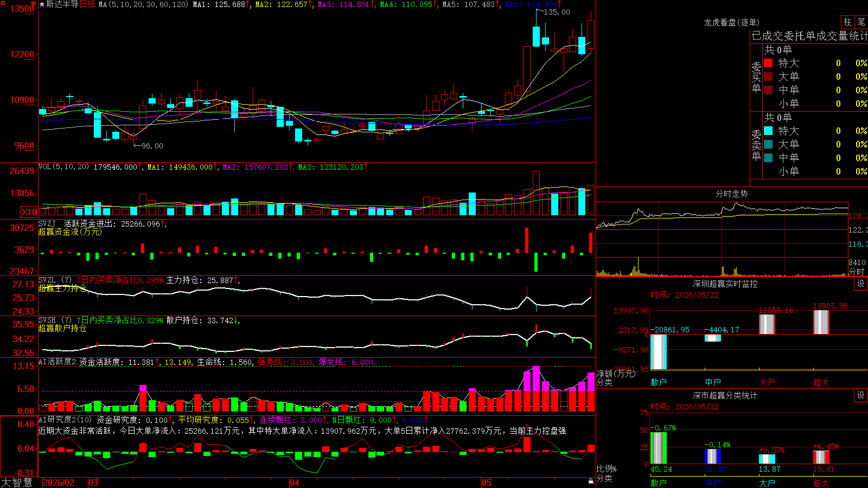This screenshot has height=488, width=868.
Task: Click the 委买单 section label
Action: point(756,76)
